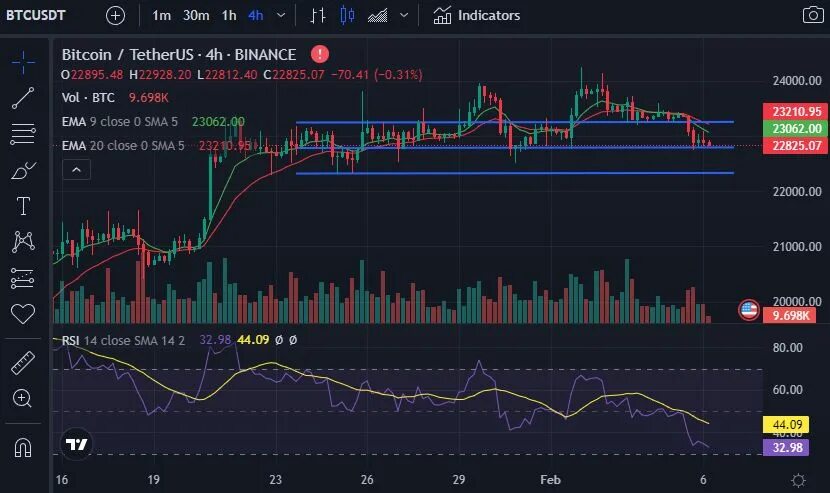The height and width of the screenshot is (493, 830).
Task: Select the EMA 20 close indicator legend
Action: [123, 145]
